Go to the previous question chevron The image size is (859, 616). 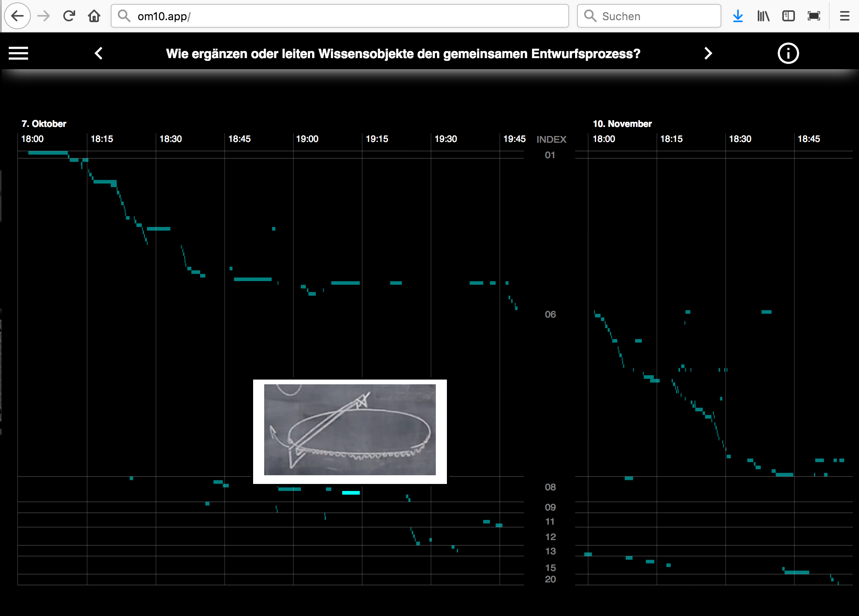point(99,53)
